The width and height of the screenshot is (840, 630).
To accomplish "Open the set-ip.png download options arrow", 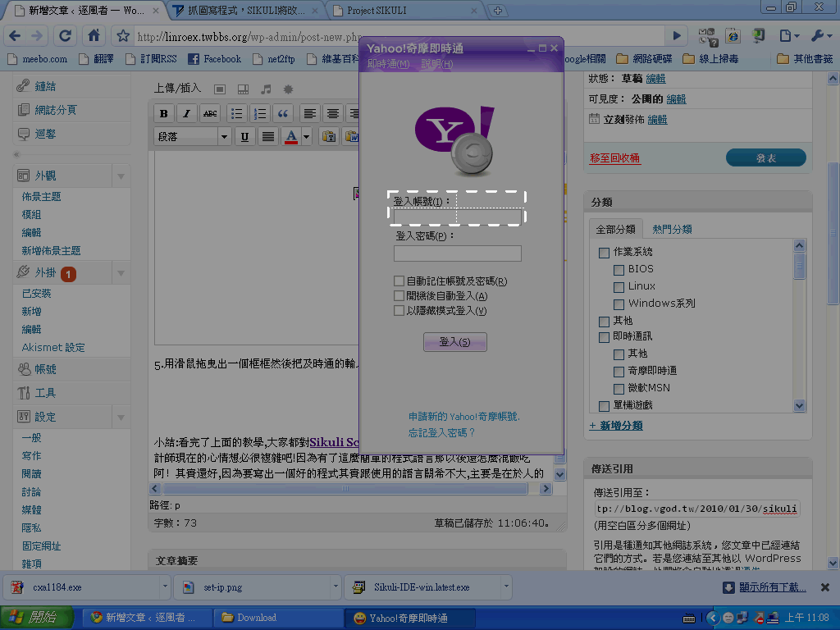I will coord(336,587).
